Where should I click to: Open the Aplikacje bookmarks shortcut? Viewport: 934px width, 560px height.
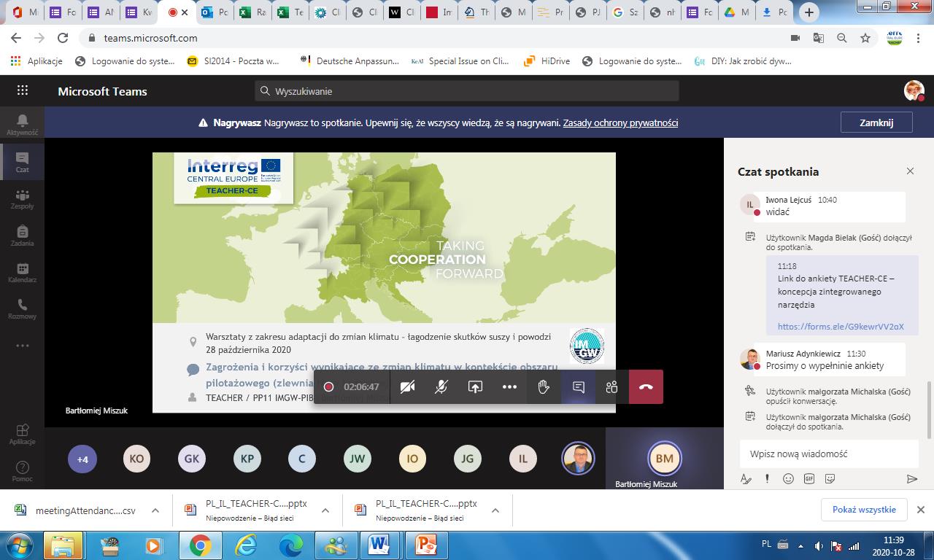[x=36, y=61]
